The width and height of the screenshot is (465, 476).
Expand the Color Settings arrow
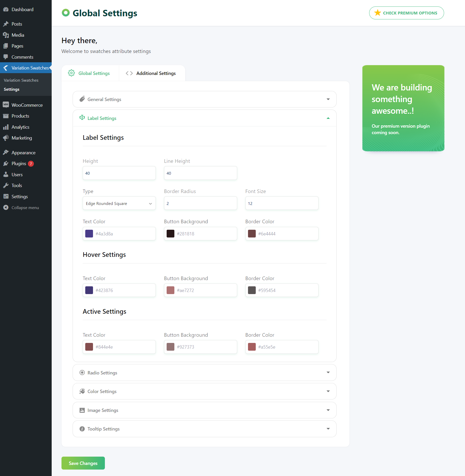[328, 391]
